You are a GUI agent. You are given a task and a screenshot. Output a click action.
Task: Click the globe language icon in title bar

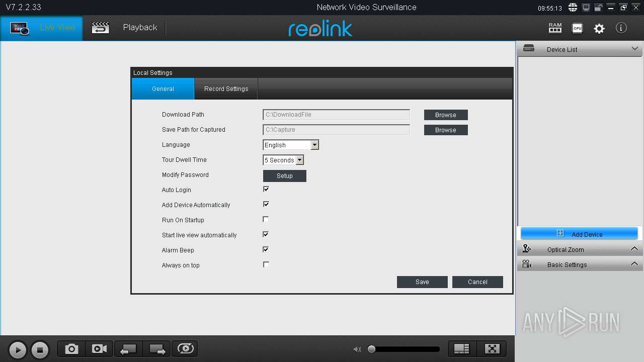pos(573,8)
